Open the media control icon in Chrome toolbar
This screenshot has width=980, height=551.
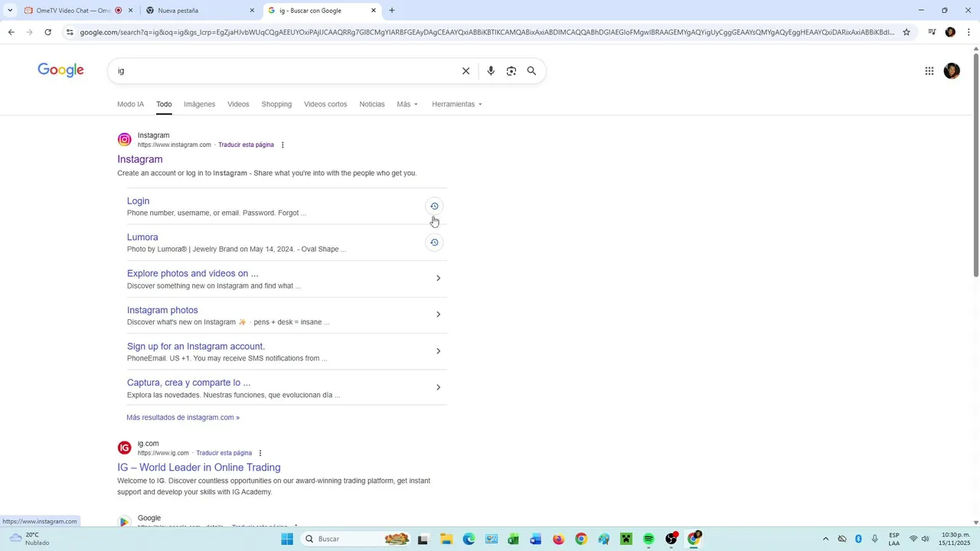932,32
